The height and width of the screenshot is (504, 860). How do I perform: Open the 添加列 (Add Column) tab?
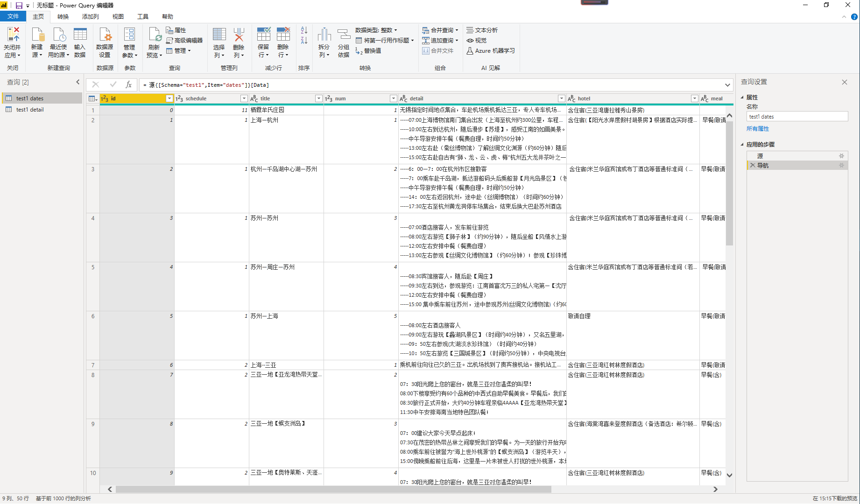point(90,17)
